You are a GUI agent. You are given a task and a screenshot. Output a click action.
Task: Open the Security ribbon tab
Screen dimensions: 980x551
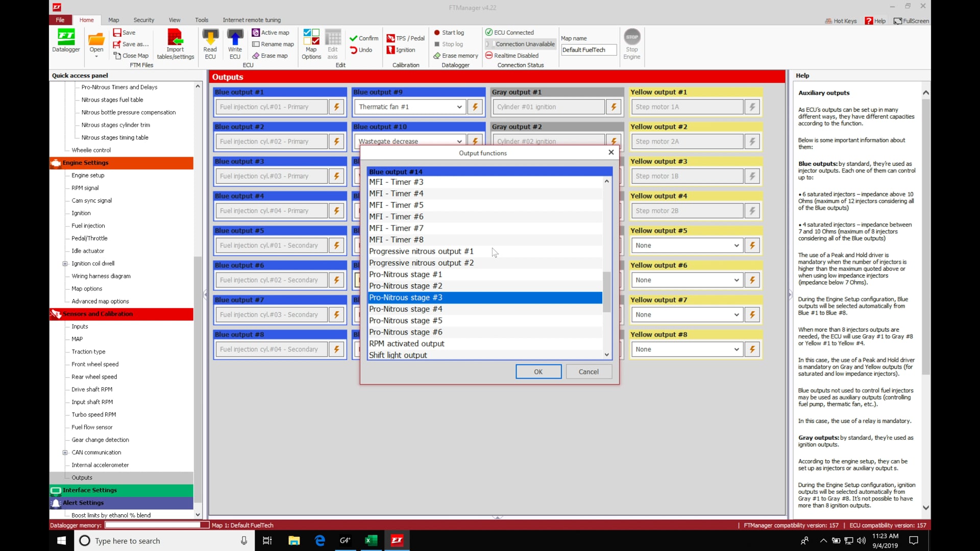pyautogui.click(x=143, y=20)
